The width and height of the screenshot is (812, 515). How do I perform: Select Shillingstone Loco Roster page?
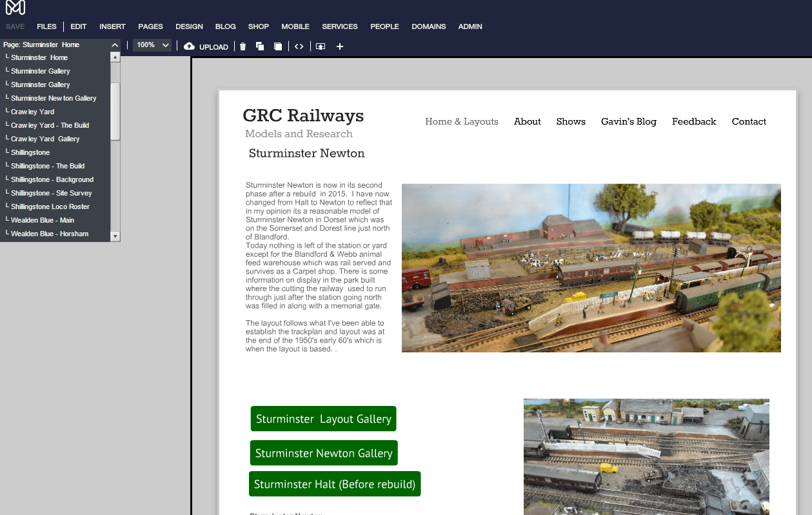coord(50,207)
